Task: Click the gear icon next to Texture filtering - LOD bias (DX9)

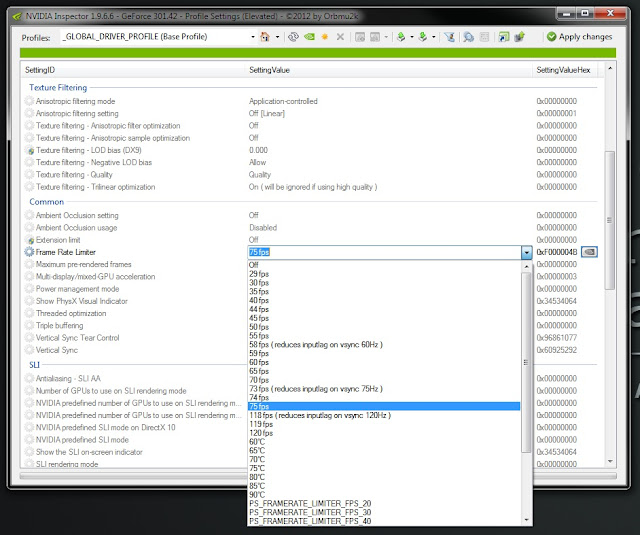Action: point(30,150)
